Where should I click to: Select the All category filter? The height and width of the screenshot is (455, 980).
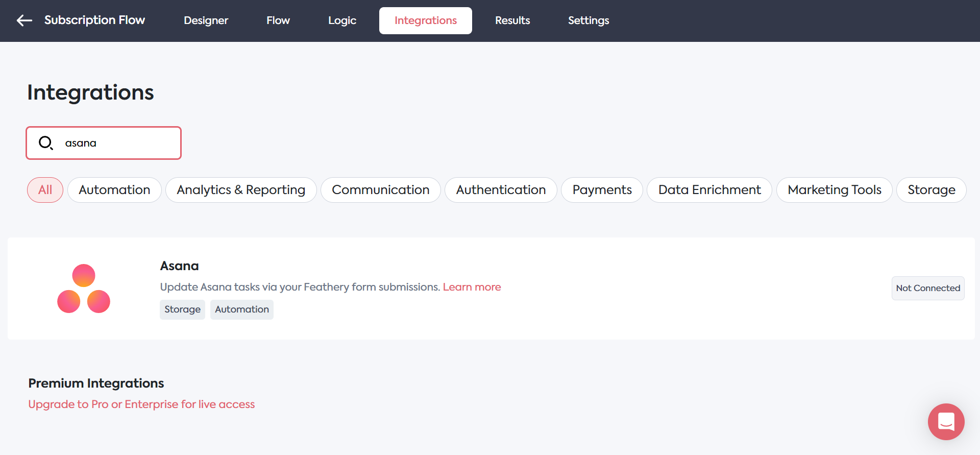pyautogui.click(x=45, y=190)
